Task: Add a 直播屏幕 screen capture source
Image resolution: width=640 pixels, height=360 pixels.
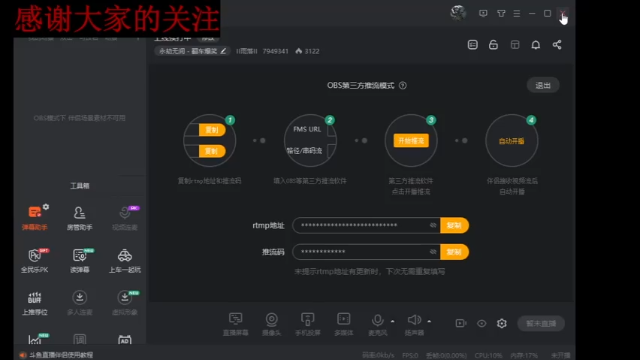Action: [236, 324]
